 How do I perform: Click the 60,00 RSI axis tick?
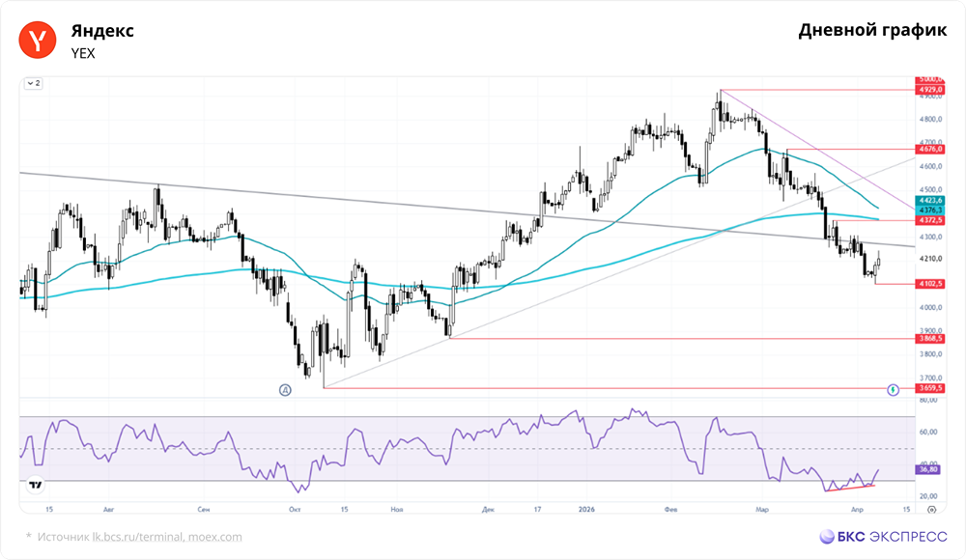[x=928, y=432]
